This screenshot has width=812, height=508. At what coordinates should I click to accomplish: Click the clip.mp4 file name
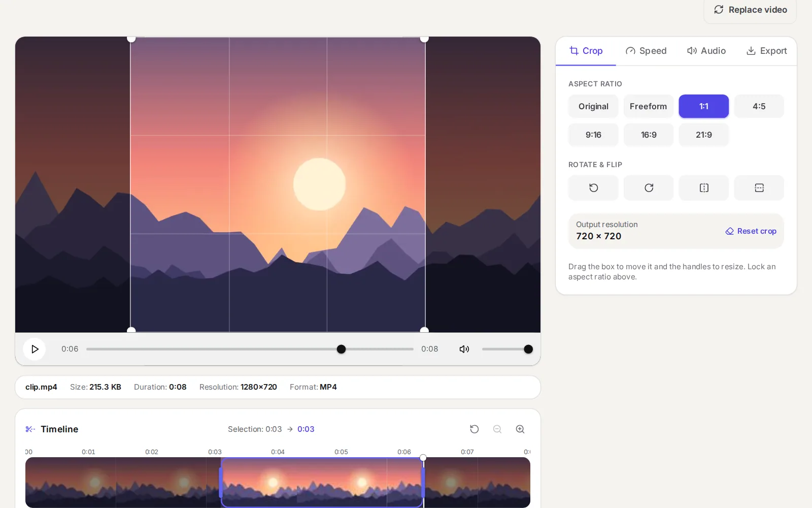(x=41, y=387)
